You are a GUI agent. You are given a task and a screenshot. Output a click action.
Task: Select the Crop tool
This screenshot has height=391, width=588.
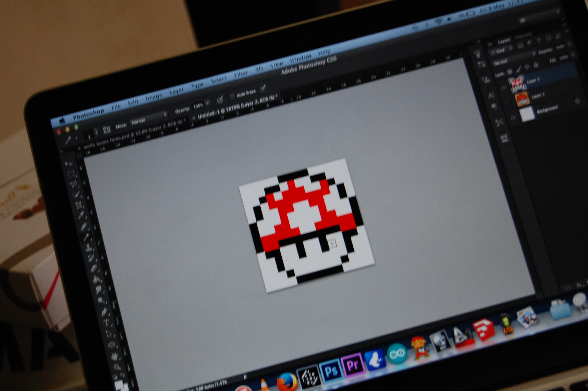[x=79, y=205]
